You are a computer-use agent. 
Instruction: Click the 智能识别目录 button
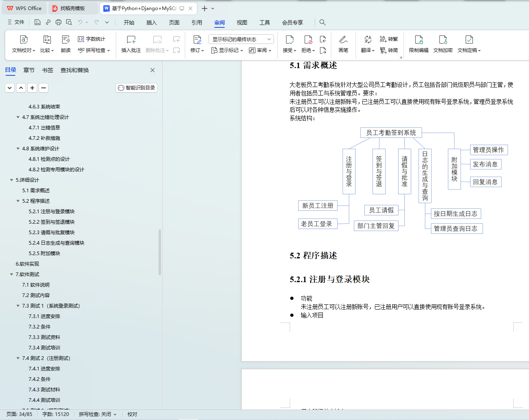click(136, 88)
